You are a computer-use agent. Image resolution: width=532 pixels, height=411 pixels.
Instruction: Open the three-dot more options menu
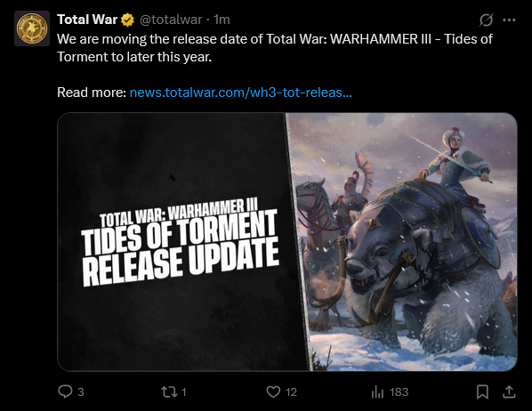click(509, 20)
